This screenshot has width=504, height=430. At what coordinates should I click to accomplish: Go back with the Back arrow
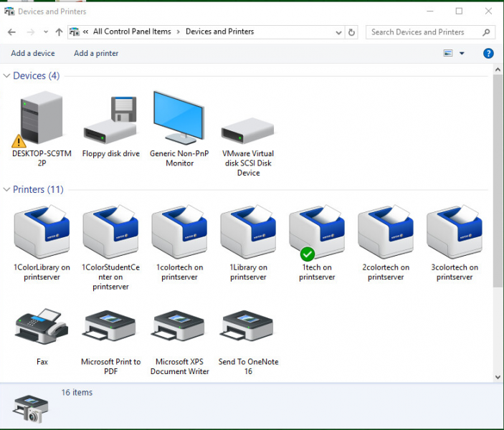point(11,32)
